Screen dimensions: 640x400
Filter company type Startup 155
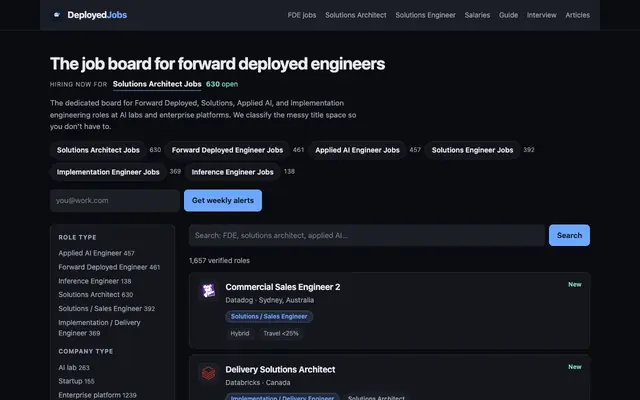[x=76, y=381]
